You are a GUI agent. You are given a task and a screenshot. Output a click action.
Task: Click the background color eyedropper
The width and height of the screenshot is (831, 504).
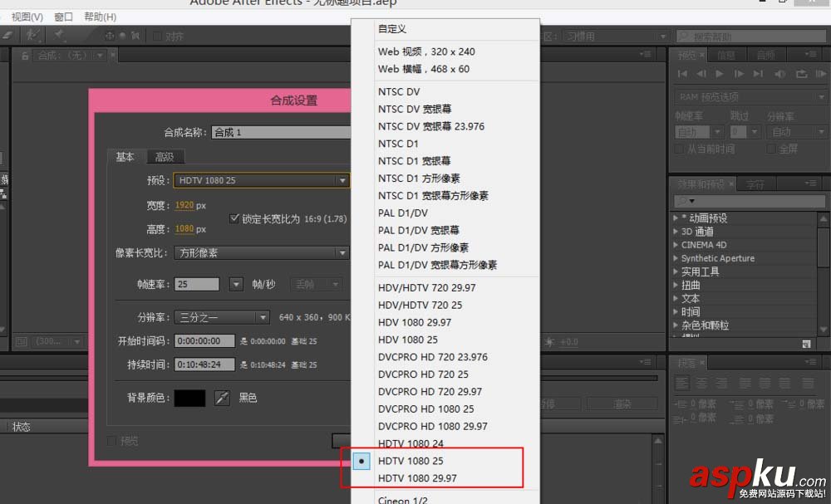(222, 398)
